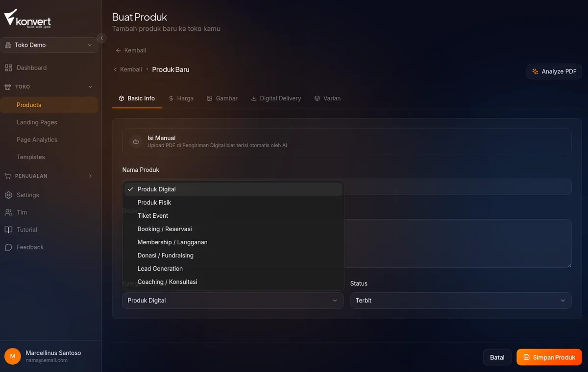Click the download icon on Digital Delivery tab

click(254, 98)
